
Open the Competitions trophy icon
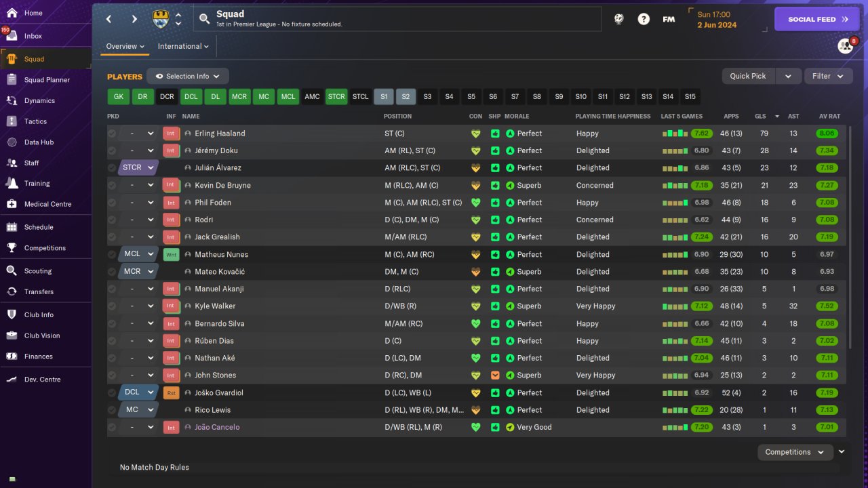[x=12, y=248]
